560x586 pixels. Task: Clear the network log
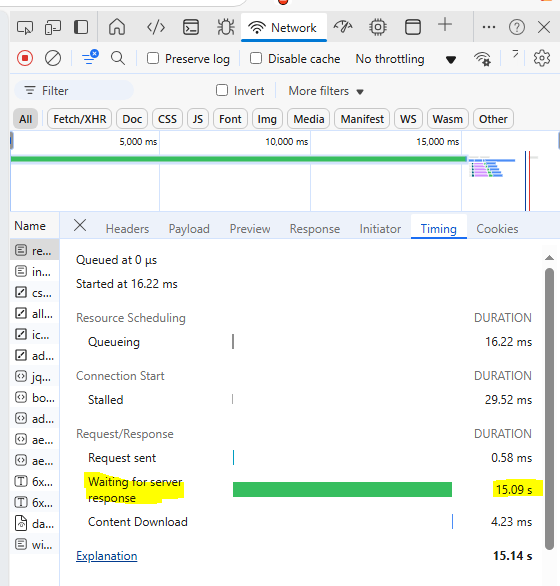point(53,58)
